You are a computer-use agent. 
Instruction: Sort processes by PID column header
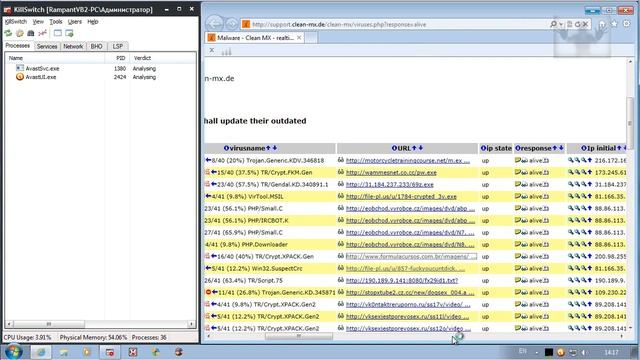117,58
